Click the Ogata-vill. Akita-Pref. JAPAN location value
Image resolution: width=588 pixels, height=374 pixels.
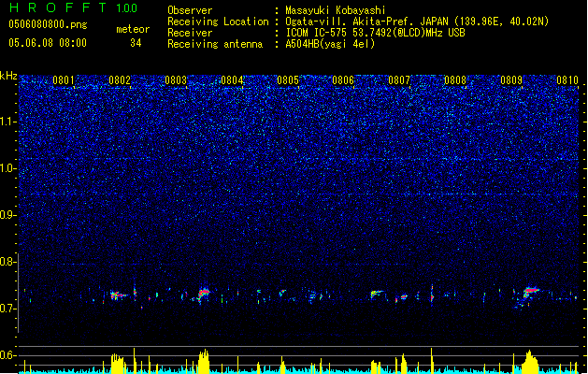[417, 22]
